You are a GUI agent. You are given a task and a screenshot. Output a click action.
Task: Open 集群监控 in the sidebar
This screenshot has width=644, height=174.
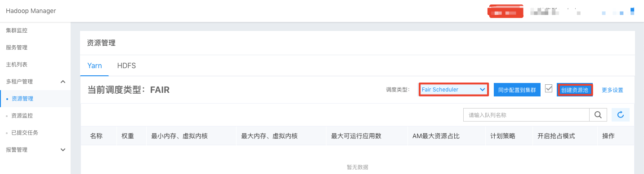pyautogui.click(x=17, y=30)
